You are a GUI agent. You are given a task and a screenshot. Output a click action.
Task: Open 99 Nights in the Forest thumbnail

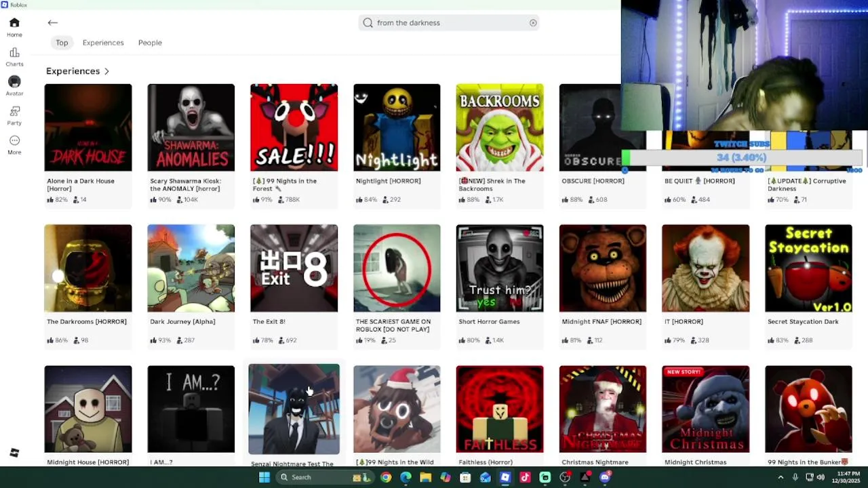pyautogui.click(x=294, y=127)
